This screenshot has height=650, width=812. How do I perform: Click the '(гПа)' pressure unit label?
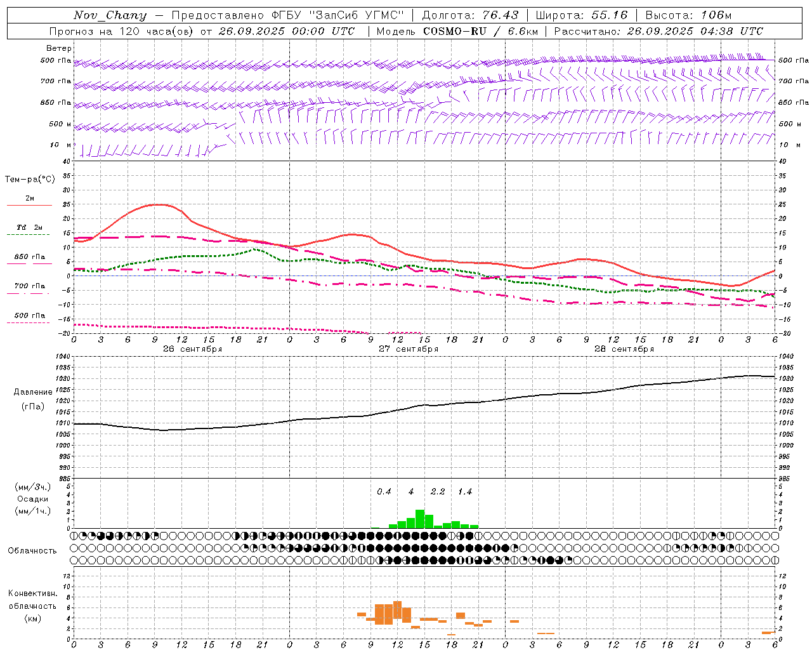(x=33, y=407)
